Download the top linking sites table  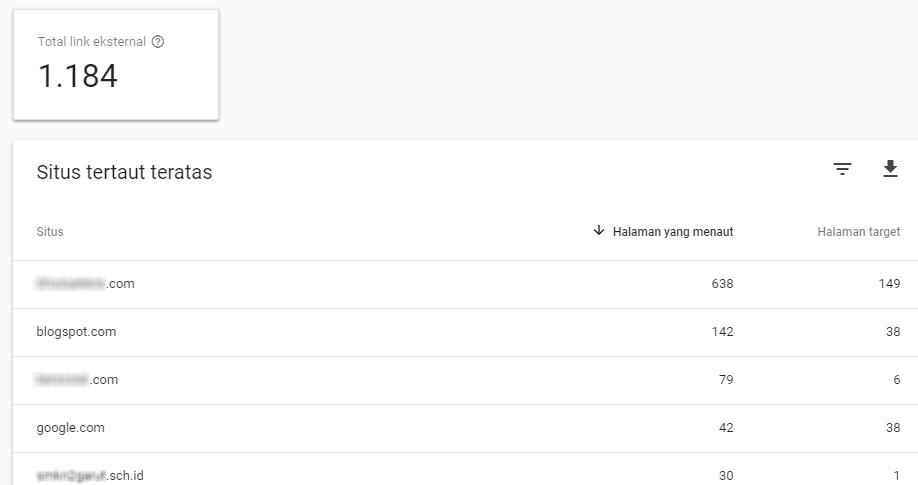tap(890, 169)
